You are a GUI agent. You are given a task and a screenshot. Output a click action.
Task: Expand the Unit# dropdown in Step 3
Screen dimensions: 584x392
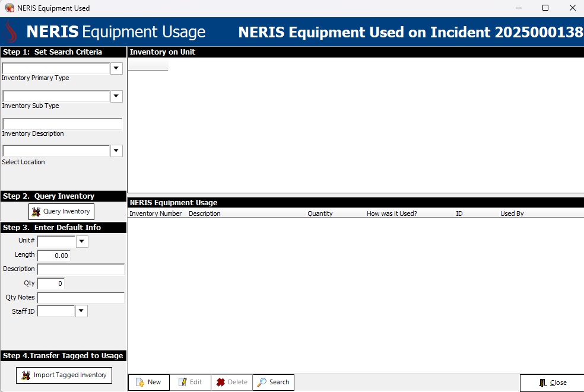[x=81, y=241]
